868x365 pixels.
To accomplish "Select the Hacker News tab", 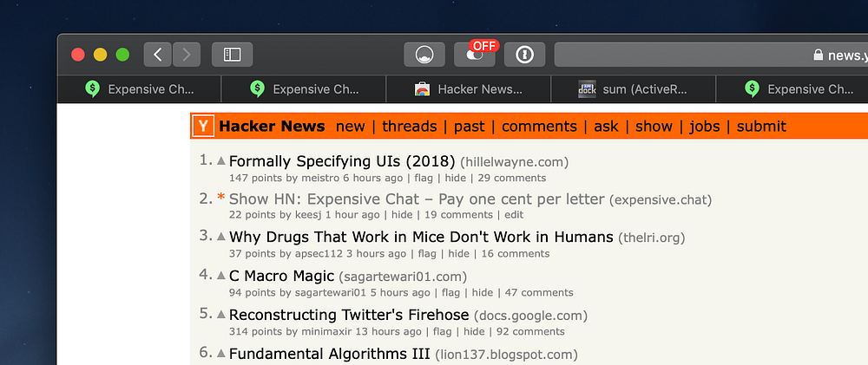I will [469, 89].
